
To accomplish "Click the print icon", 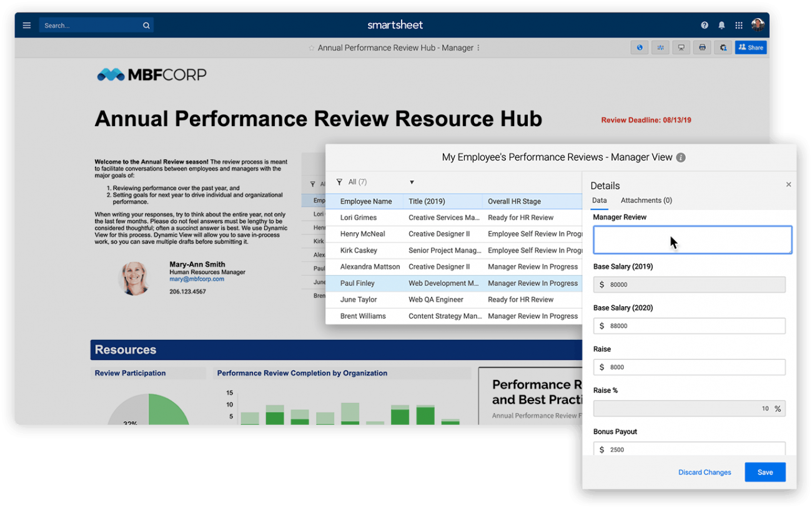I will [x=702, y=47].
